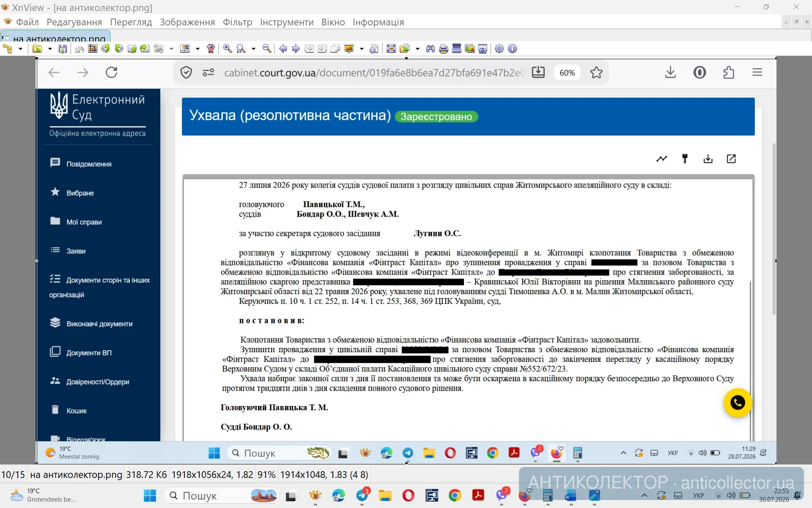The height and width of the screenshot is (508, 812).
Task: Rotate the image left with green arrow
Action: 106,49
